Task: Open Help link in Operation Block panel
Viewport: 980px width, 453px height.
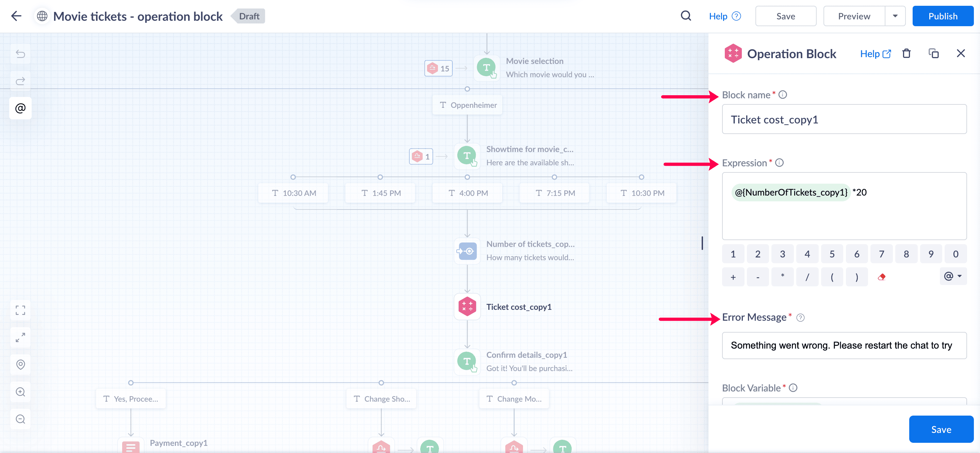Action: coord(875,54)
